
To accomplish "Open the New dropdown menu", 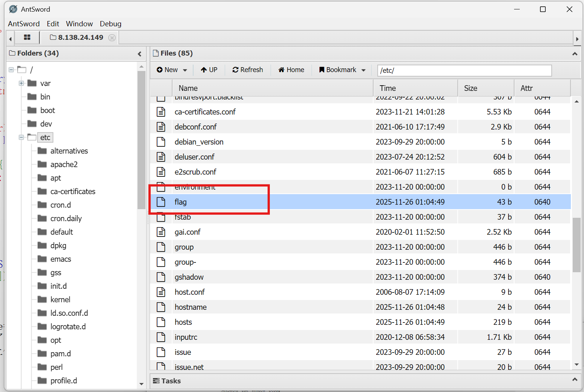I will 172,70.
